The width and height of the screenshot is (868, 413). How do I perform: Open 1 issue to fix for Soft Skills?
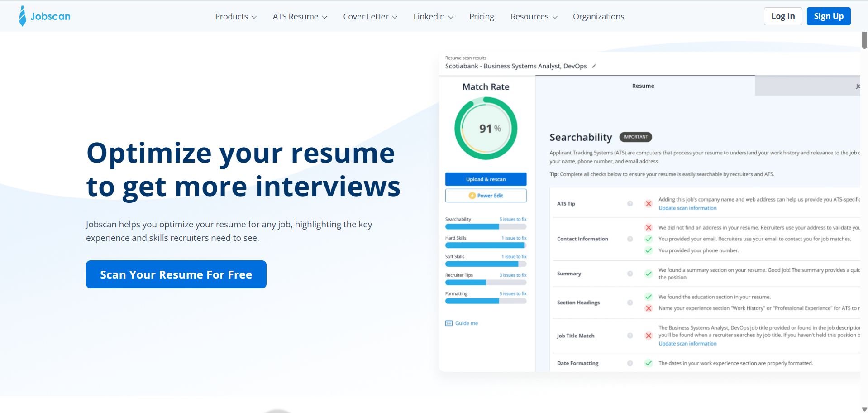514,256
